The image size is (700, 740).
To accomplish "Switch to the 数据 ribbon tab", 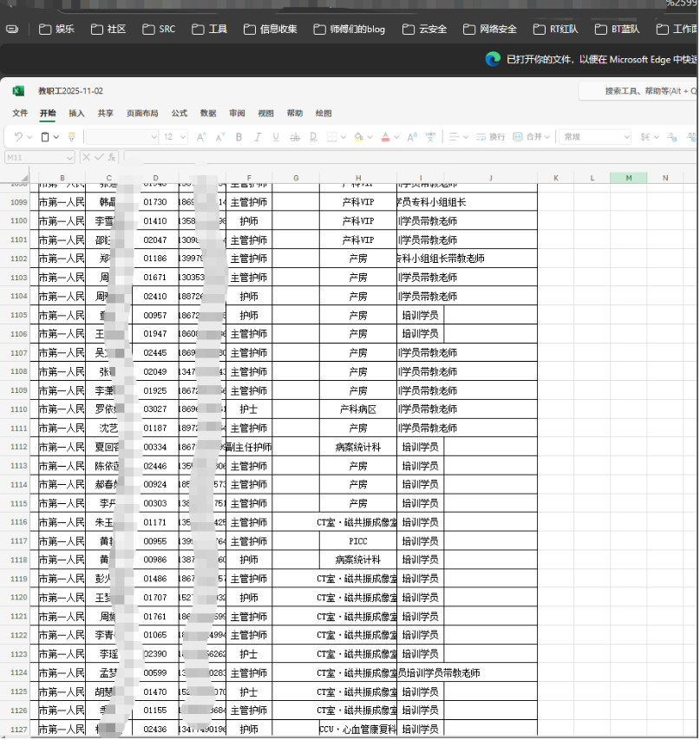I will (x=206, y=113).
